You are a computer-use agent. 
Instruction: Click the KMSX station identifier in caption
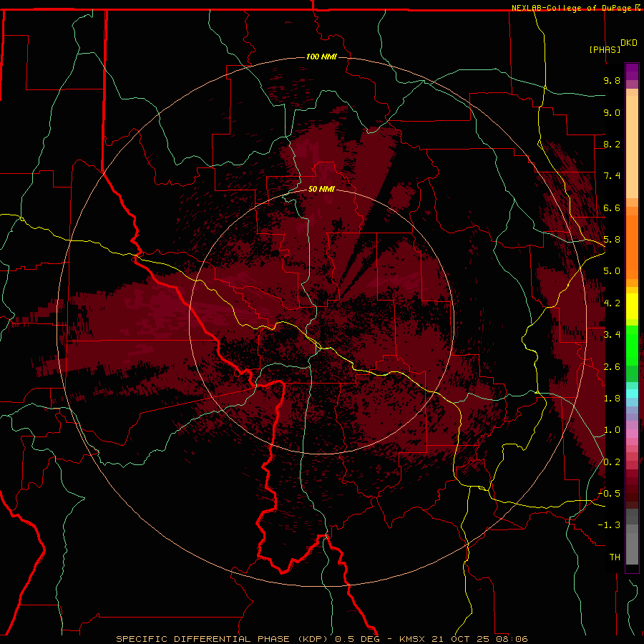[412, 639]
